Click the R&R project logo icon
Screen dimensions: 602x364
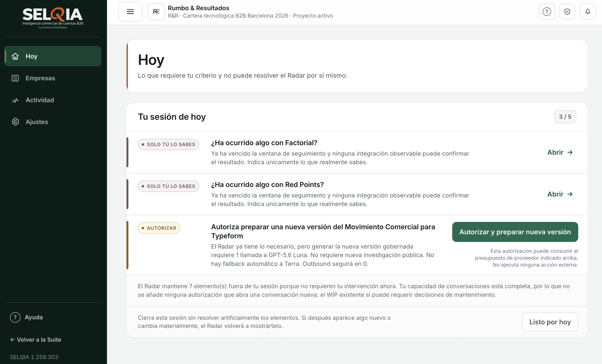pyautogui.click(x=156, y=11)
